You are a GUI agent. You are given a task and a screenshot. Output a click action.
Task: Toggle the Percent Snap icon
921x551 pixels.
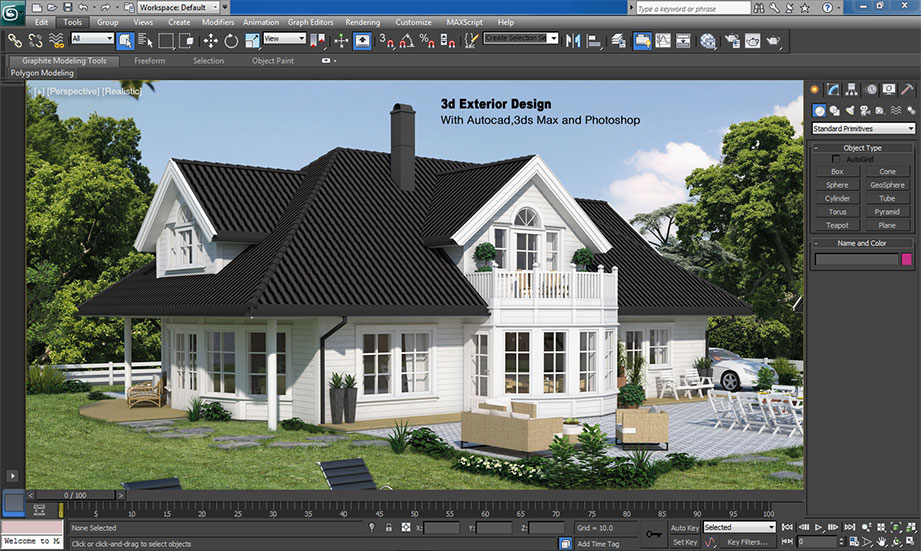427,41
